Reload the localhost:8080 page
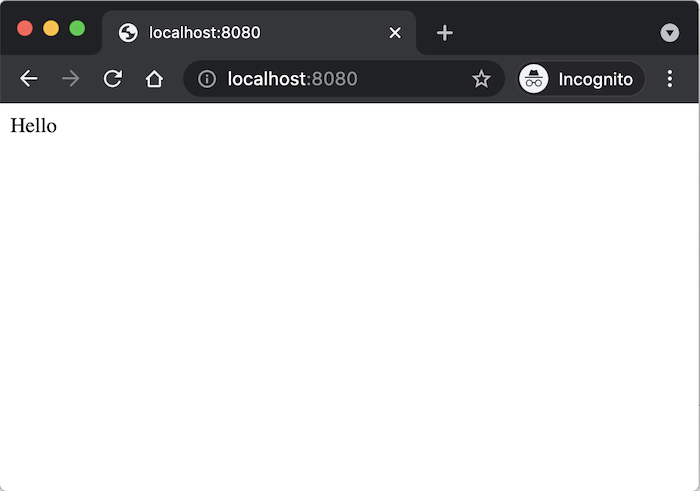700x491 pixels. [x=112, y=79]
